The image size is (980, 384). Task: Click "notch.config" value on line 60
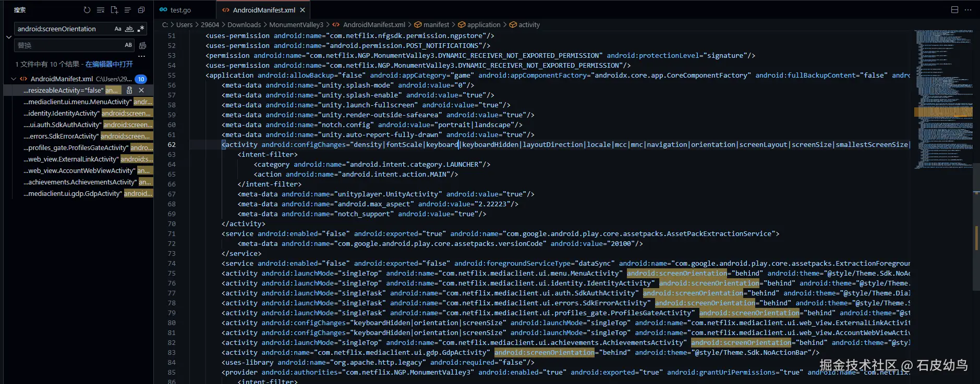346,125
